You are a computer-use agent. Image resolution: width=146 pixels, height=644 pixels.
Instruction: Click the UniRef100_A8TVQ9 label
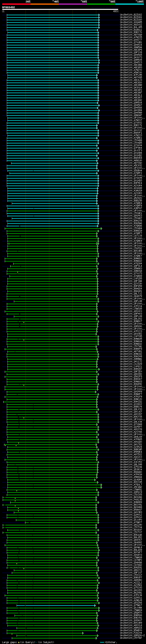pyautogui.click(x=131, y=35)
